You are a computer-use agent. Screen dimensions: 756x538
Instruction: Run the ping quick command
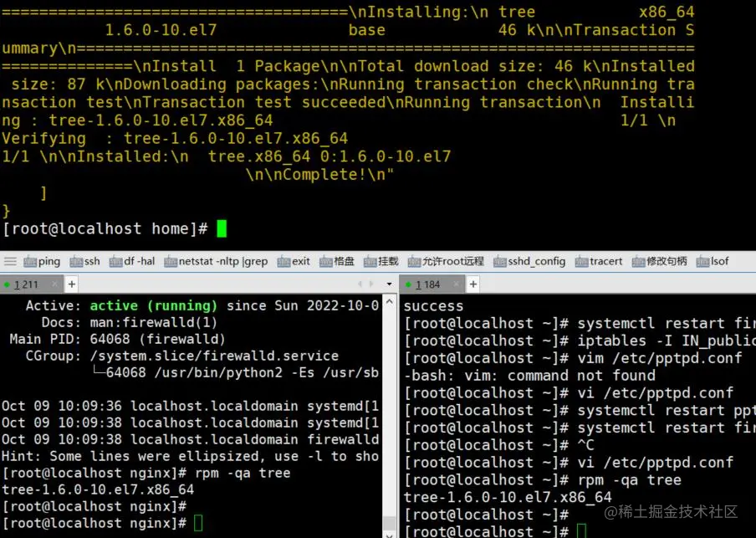point(42,262)
